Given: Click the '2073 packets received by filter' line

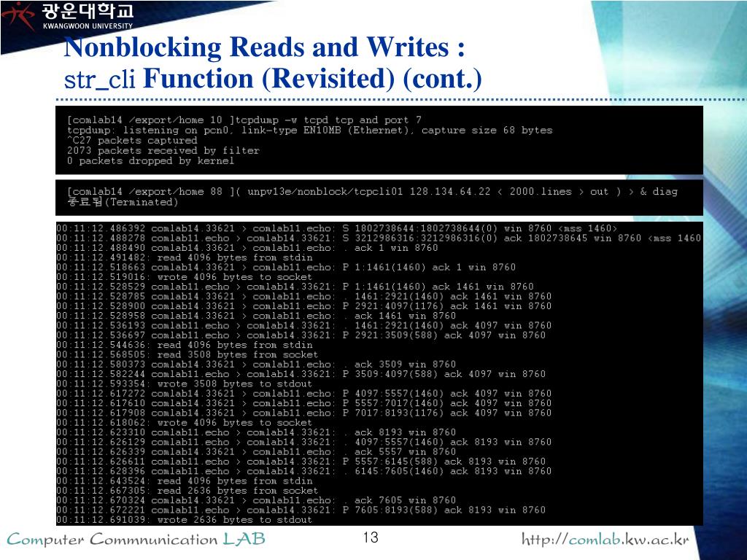Looking at the screenshot, I should 163,150.
